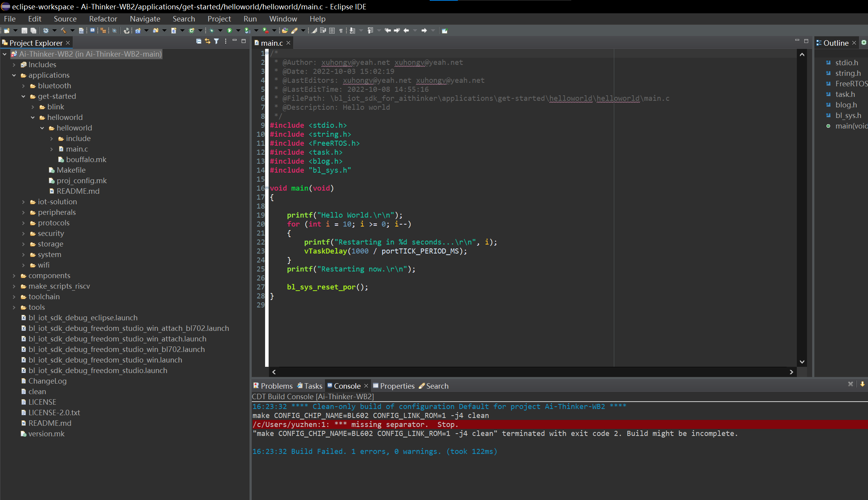868x500 pixels.
Task: Open Project Explorer view menu dots
Action: [226, 41]
